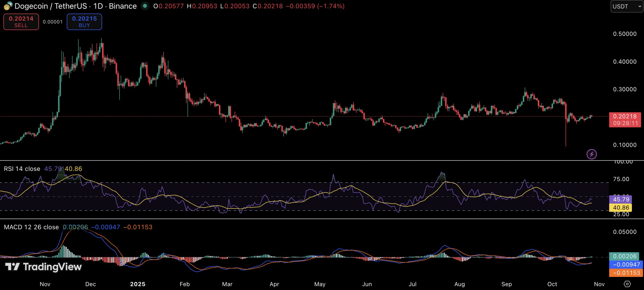This screenshot has width=644, height=290.
Task: Click the 0.00001 spread value
Action: [53, 22]
